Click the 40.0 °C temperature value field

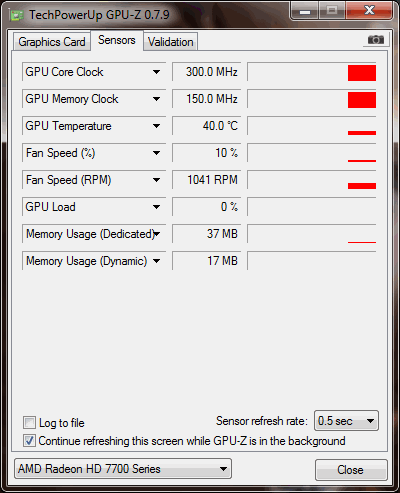coord(206,126)
